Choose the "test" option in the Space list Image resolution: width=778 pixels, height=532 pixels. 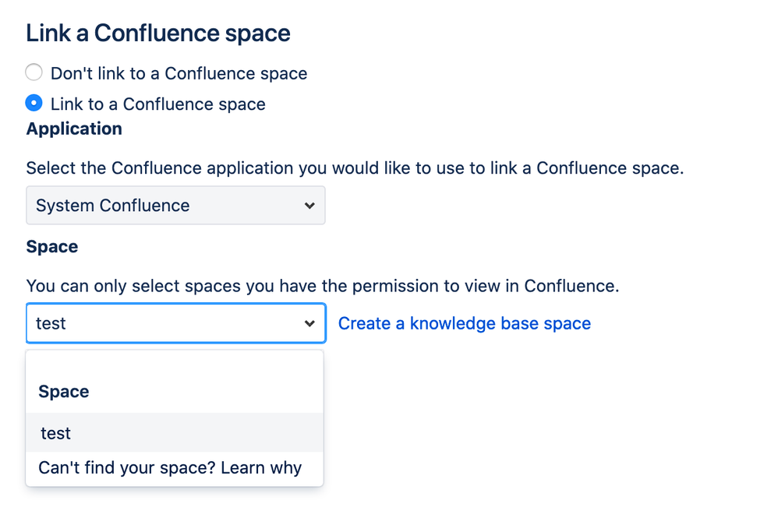[56, 433]
